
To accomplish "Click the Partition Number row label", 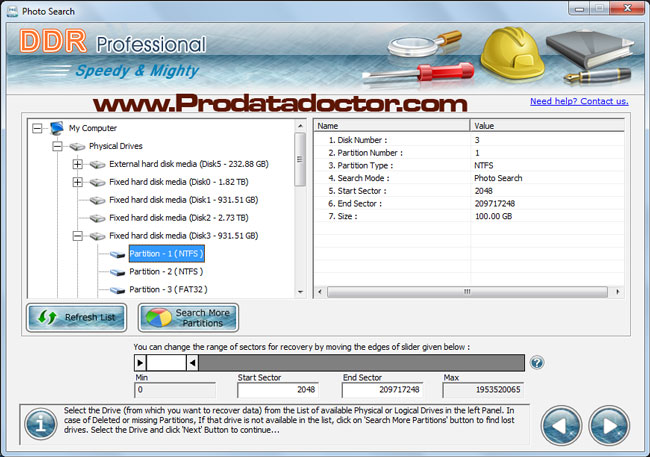I will tap(366, 153).
